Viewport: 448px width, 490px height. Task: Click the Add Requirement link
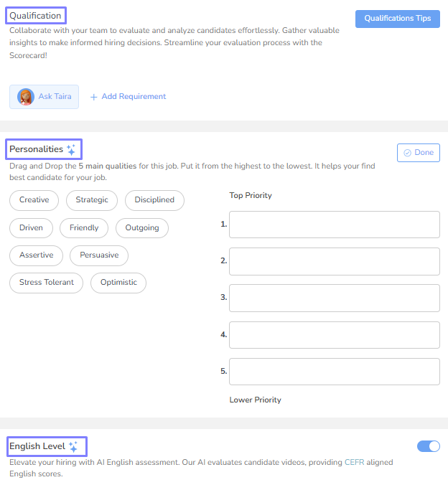(134, 97)
